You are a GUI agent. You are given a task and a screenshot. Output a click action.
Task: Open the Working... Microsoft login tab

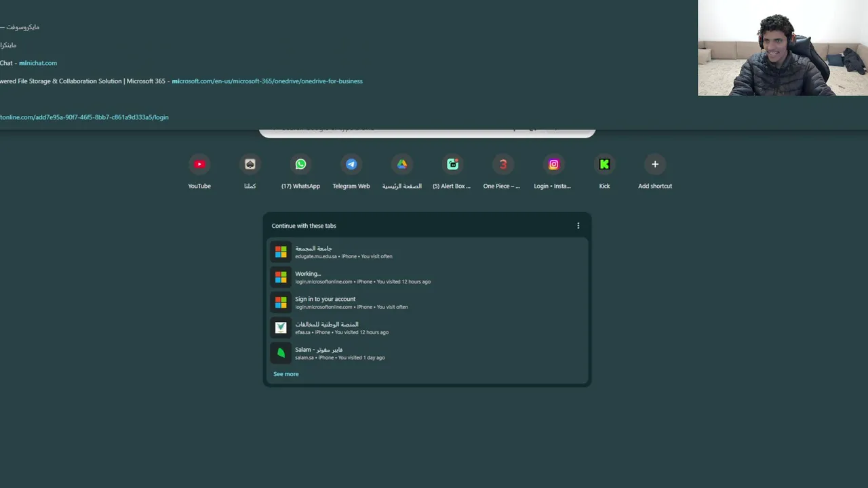tap(427, 277)
